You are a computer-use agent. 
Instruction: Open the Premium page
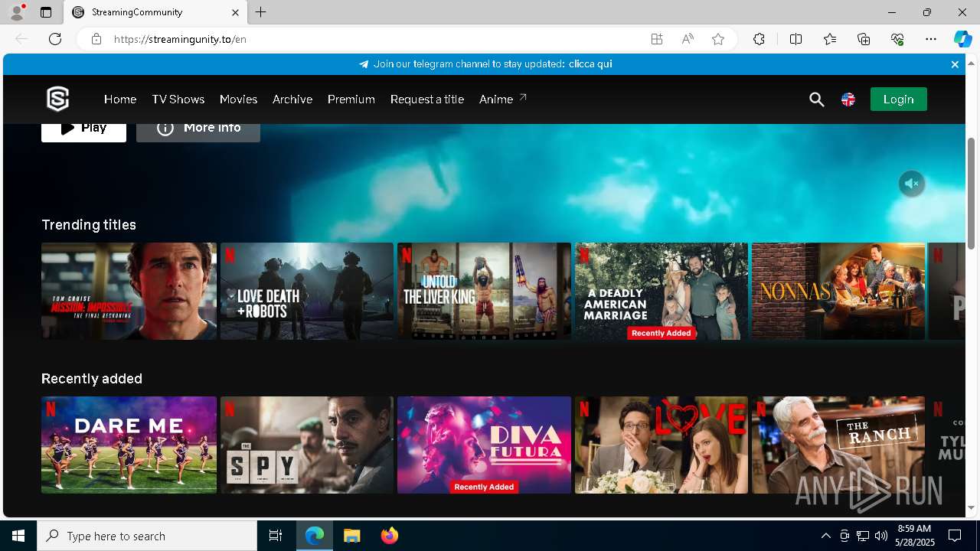coord(351,99)
